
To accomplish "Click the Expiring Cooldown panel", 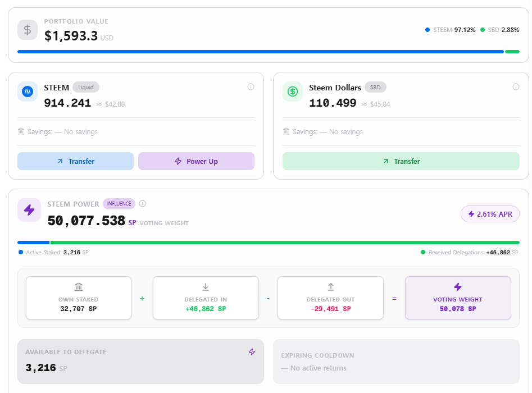I will (396, 362).
